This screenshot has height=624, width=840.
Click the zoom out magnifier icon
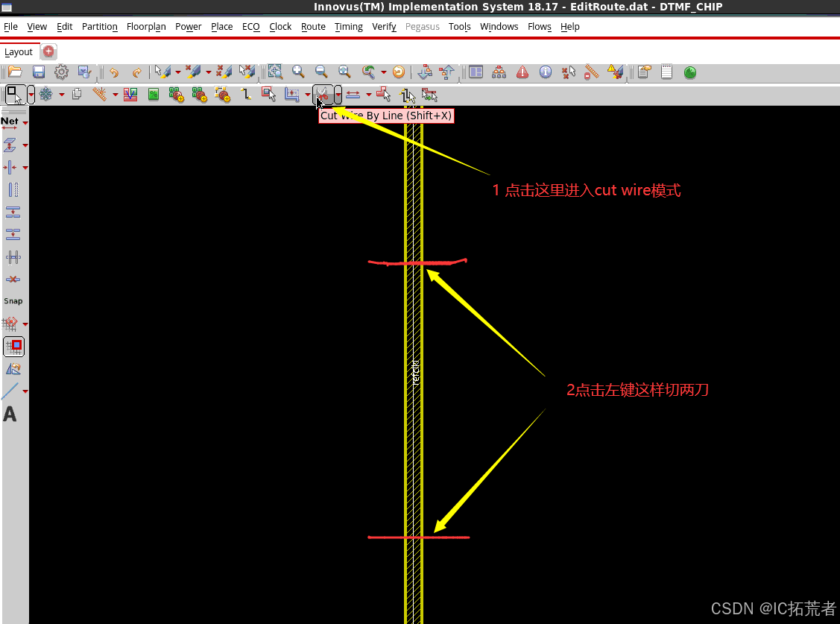[x=321, y=72]
